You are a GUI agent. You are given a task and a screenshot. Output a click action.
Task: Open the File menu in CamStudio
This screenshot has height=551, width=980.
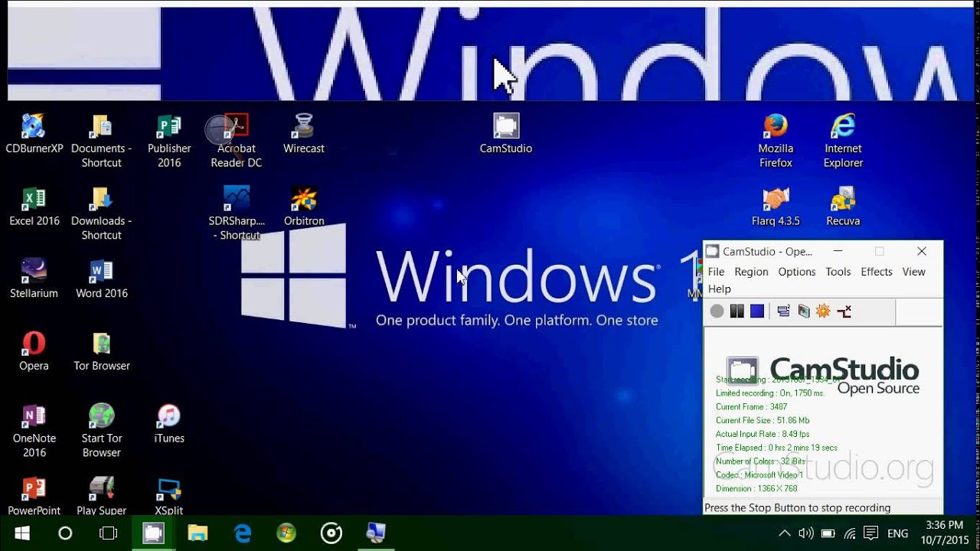(715, 272)
